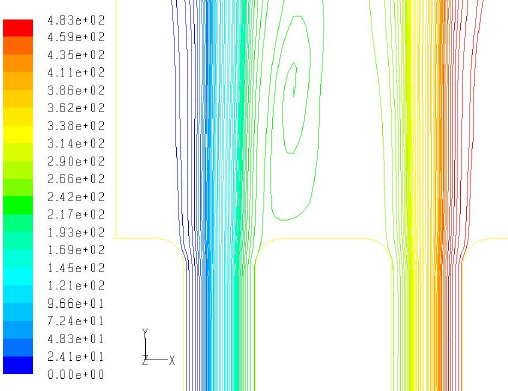The width and height of the screenshot is (508, 391).
Task: Click the Y label of the axis triad
Action: 145,332
